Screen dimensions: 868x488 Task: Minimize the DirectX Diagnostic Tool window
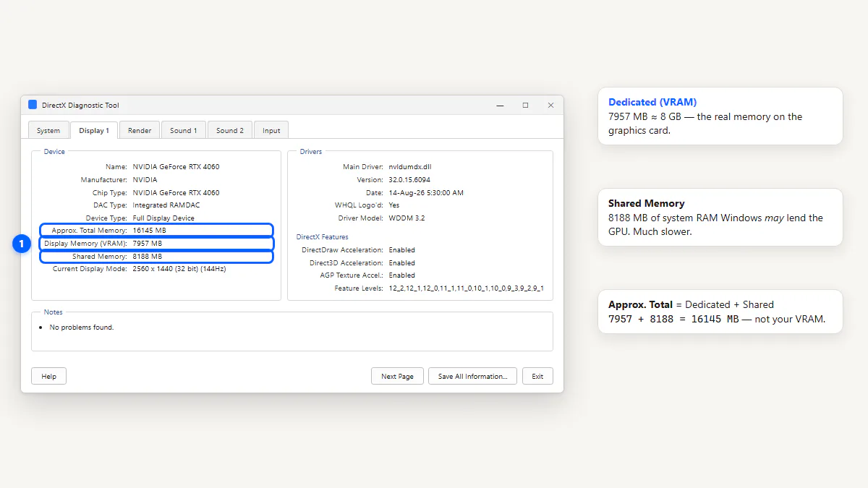click(500, 105)
